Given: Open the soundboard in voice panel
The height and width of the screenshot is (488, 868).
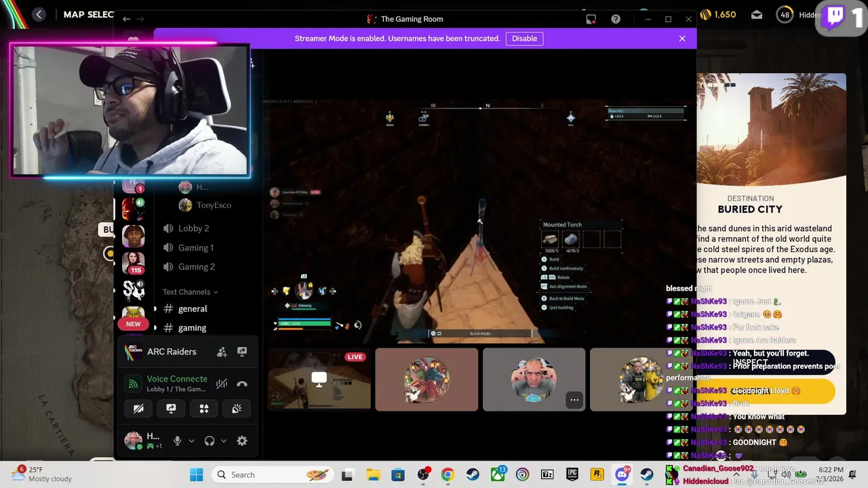Looking at the screenshot, I should 237,409.
